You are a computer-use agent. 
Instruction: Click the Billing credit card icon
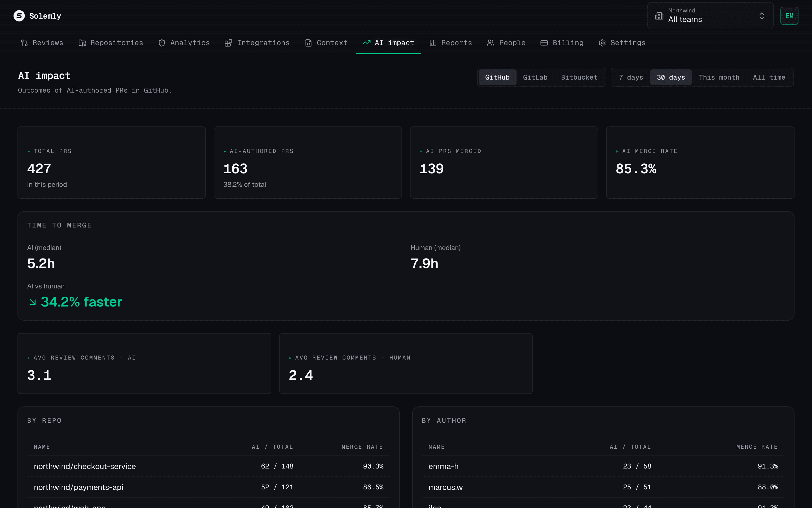coord(544,43)
